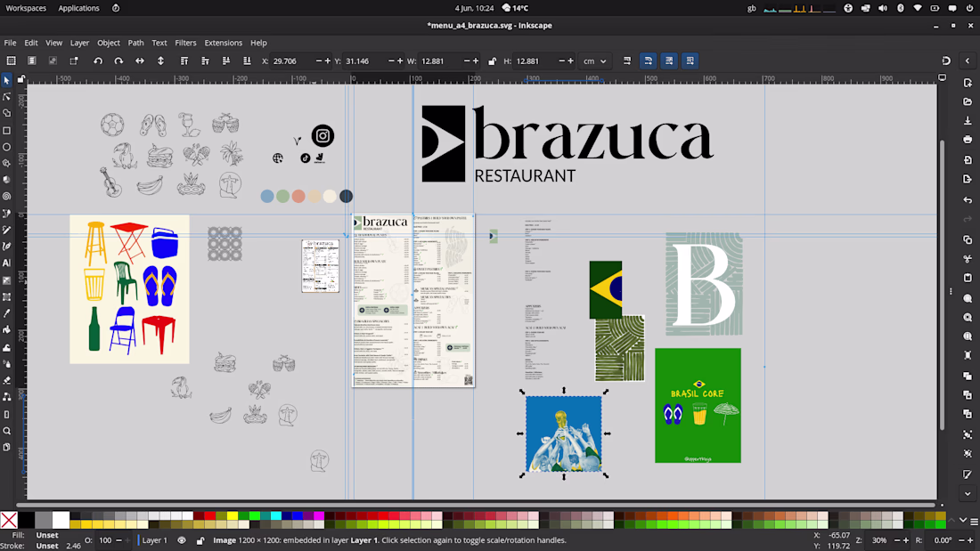Expand more commands bar chevron

(968, 493)
